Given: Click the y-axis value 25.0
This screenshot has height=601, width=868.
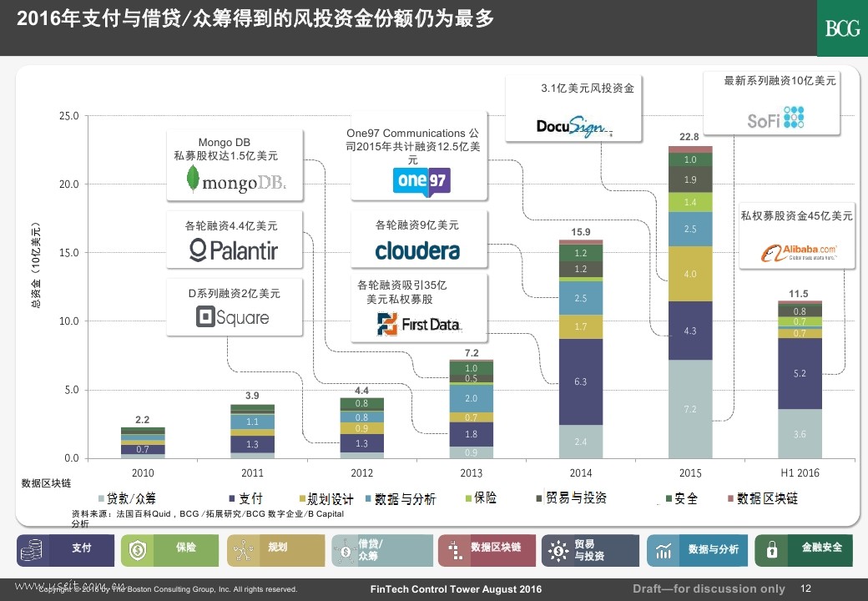Looking at the screenshot, I should point(69,116).
